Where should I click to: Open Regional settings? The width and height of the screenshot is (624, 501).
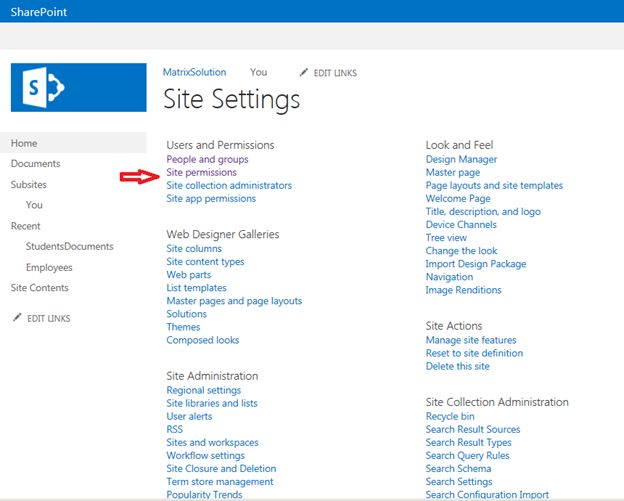[204, 390]
